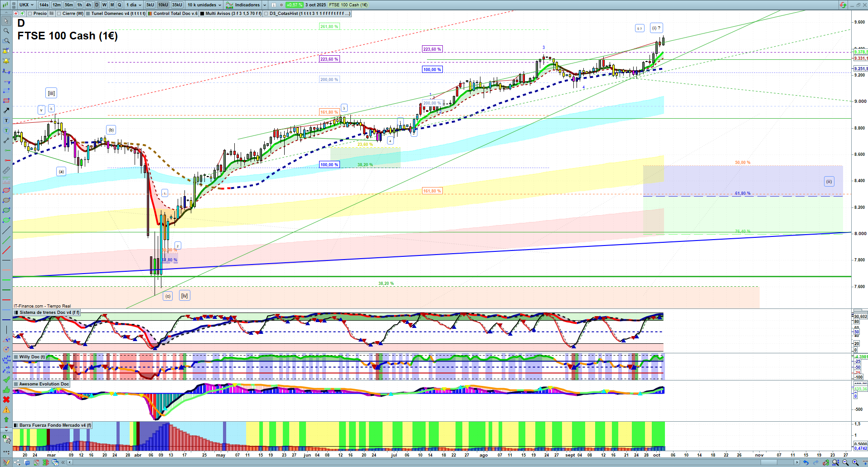Click the +0,57 % change indicator
Screen dimensions: 868x467
click(x=294, y=5)
